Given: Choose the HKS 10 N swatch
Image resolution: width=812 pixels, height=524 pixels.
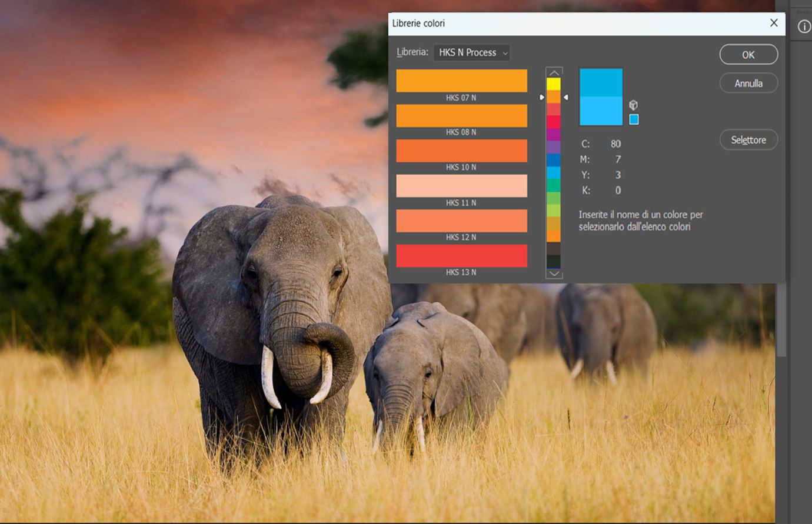Looking at the screenshot, I should pos(461,151).
